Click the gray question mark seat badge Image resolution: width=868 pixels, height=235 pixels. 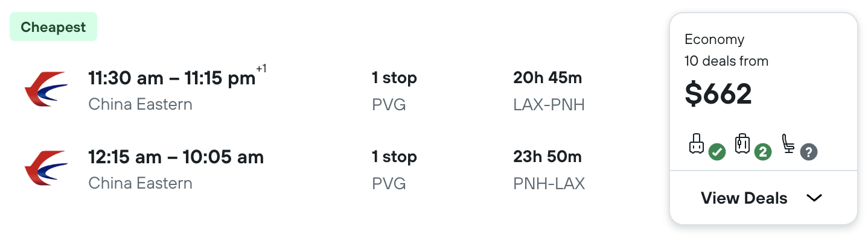(808, 152)
